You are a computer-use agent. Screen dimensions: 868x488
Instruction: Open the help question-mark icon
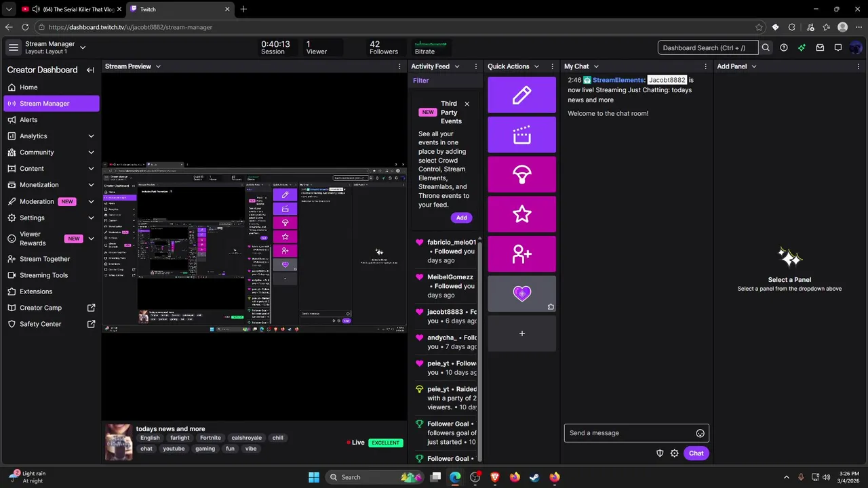(784, 47)
